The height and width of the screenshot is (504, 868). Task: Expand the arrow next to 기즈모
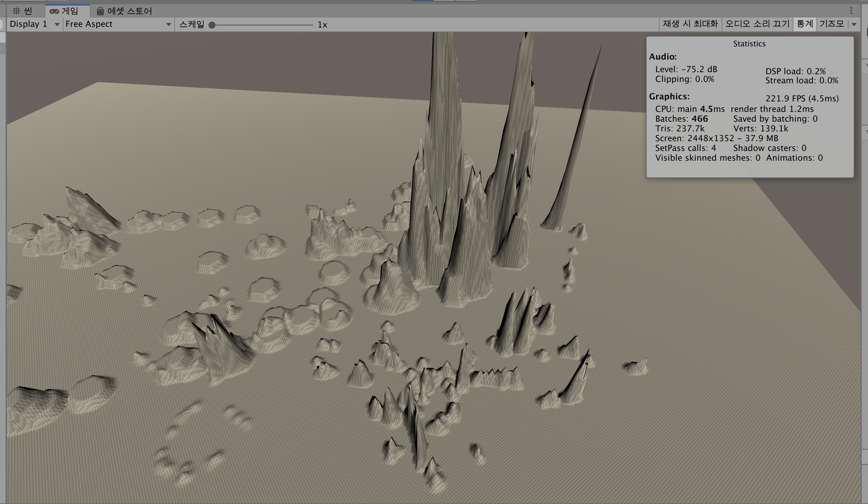[854, 24]
